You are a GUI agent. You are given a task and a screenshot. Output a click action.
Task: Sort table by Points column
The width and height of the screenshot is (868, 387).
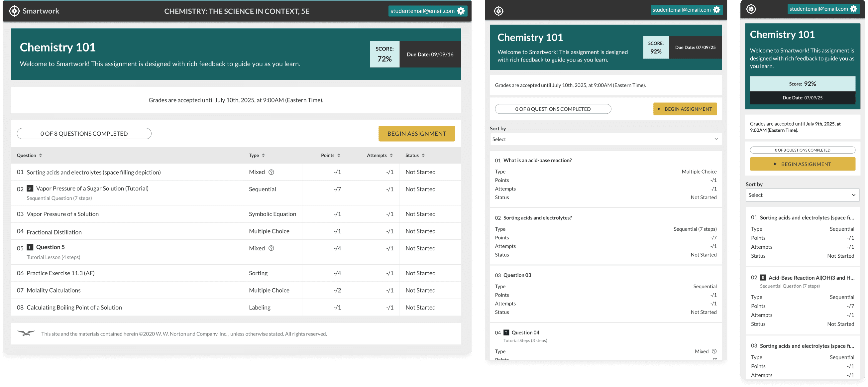tap(339, 155)
